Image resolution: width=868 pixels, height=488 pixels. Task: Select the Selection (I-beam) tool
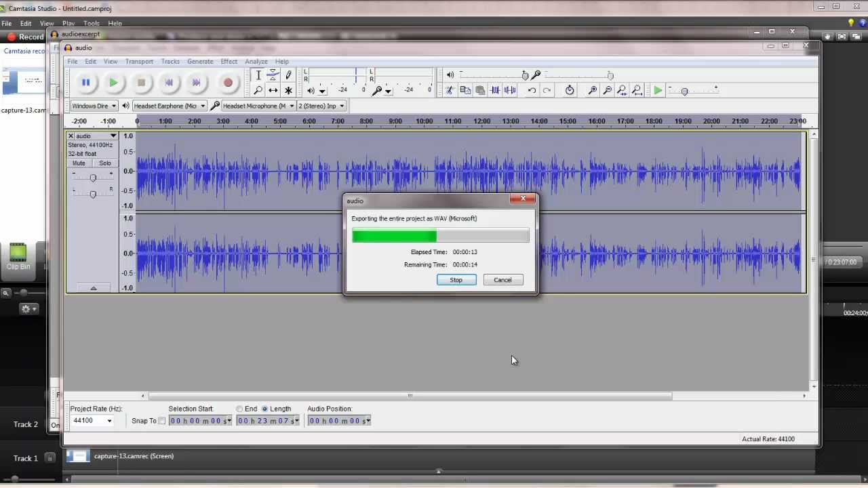[258, 75]
